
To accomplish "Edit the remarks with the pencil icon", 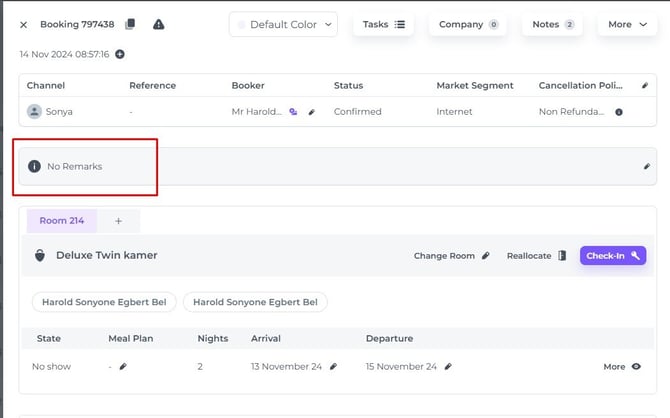I will click(646, 167).
